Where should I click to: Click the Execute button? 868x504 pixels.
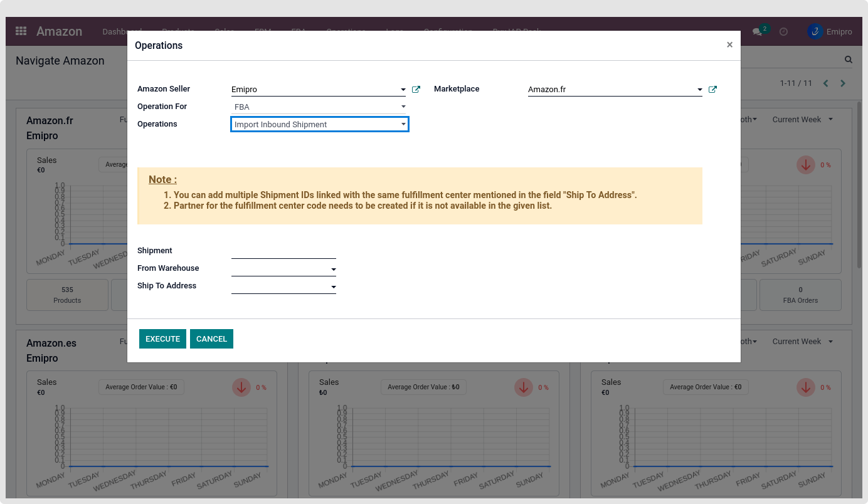[162, 339]
